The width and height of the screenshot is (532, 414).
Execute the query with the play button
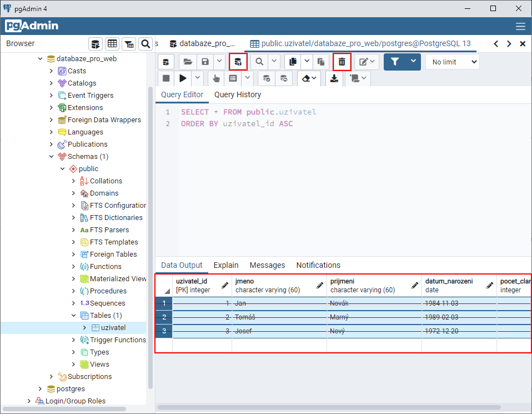[x=183, y=78]
